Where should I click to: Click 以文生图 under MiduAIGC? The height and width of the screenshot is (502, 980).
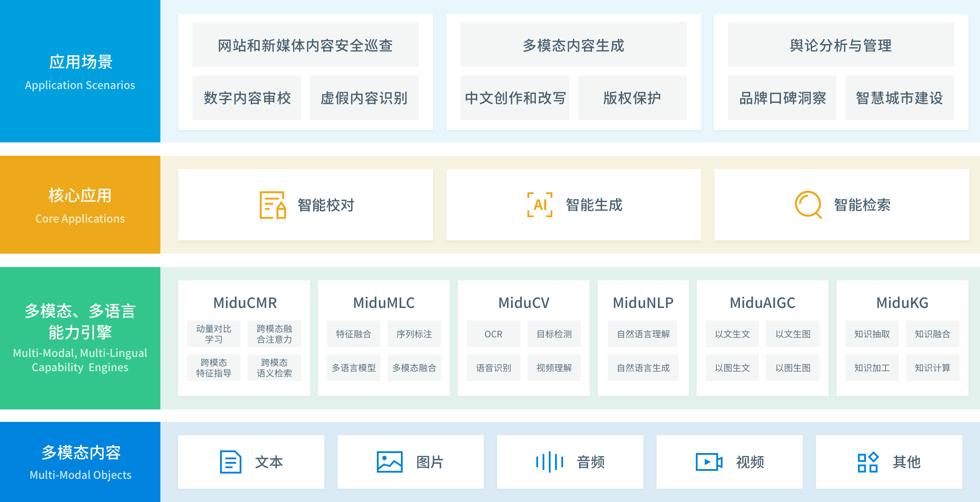(793, 334)
